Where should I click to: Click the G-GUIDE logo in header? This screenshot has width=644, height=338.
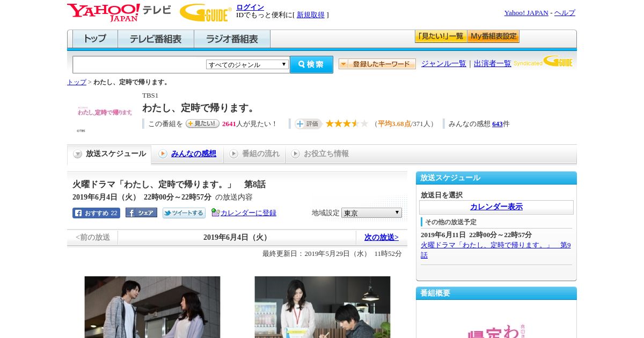[x=206, y=13]
